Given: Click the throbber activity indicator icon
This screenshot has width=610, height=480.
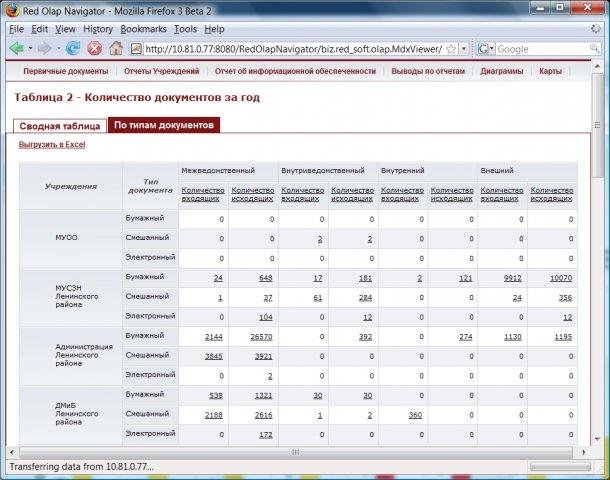Looking at the screenshot, I should coord(596,29).
